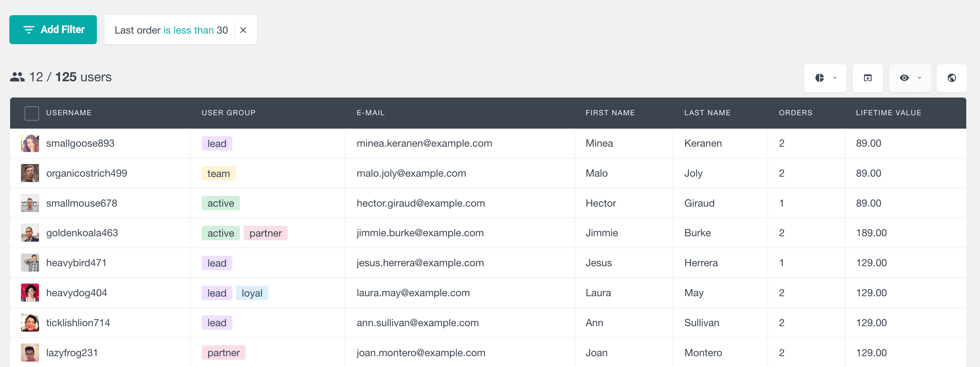Click the lazyfrog231 avatar
This screenshot has width=980, height=367.
coord(30,353)
